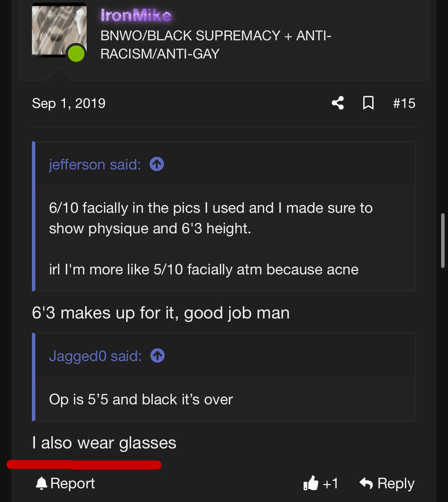Click the "jefferson said:" quote link
The image size is (448, 502).
95,165
